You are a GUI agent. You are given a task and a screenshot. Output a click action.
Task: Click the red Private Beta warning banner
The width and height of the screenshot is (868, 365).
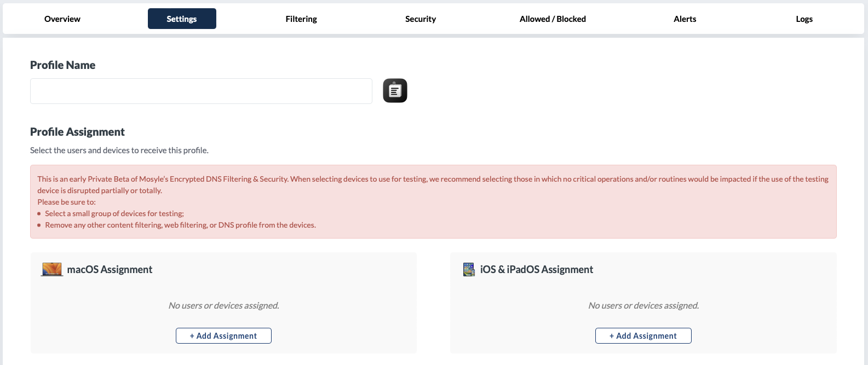click(433, 201)
